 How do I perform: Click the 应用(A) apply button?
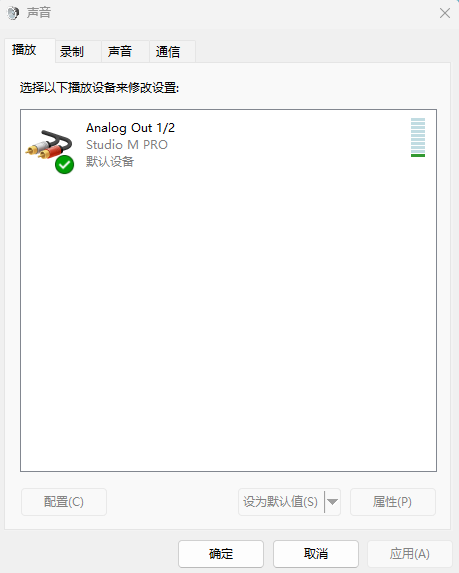[x=410, y=554]
